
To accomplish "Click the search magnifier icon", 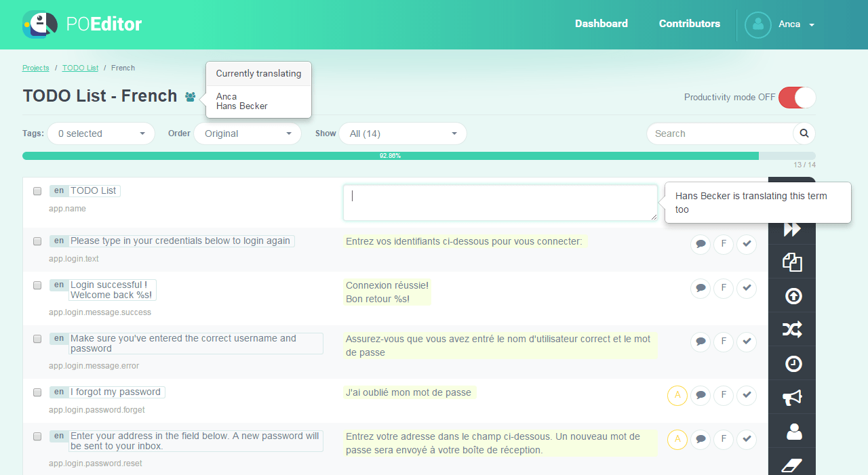I will point(804,133).
